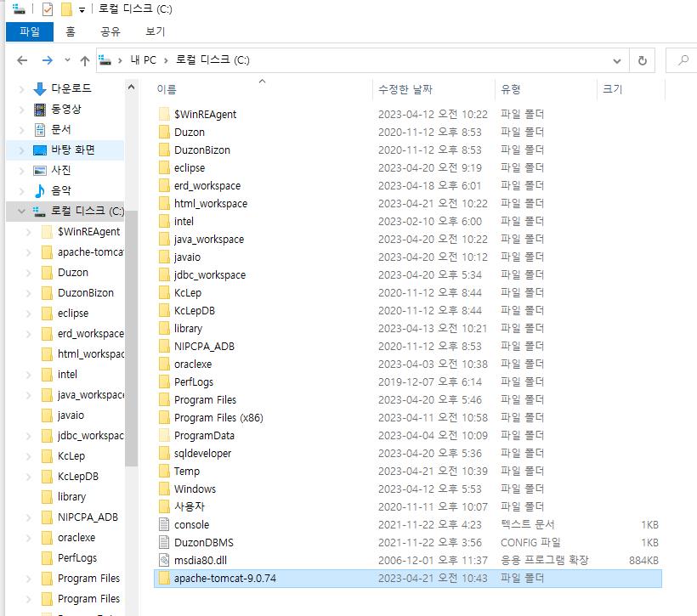Select 바탕 화면 in navigation pane

click(73, 150)
